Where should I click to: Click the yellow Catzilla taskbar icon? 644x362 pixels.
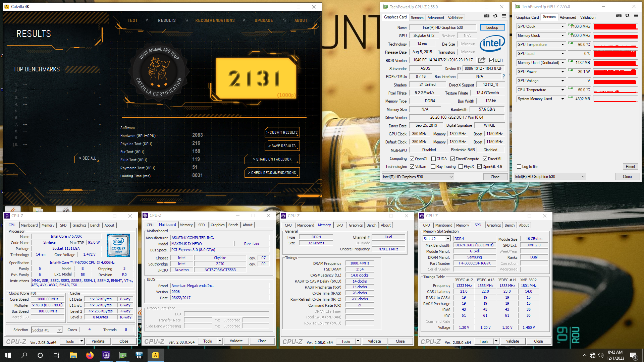[155, 355]
